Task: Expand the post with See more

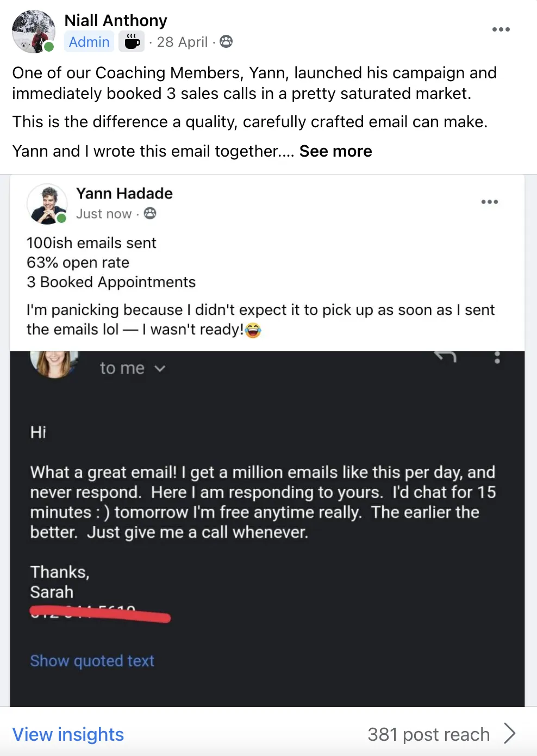Action: click(x=335, y=151)
